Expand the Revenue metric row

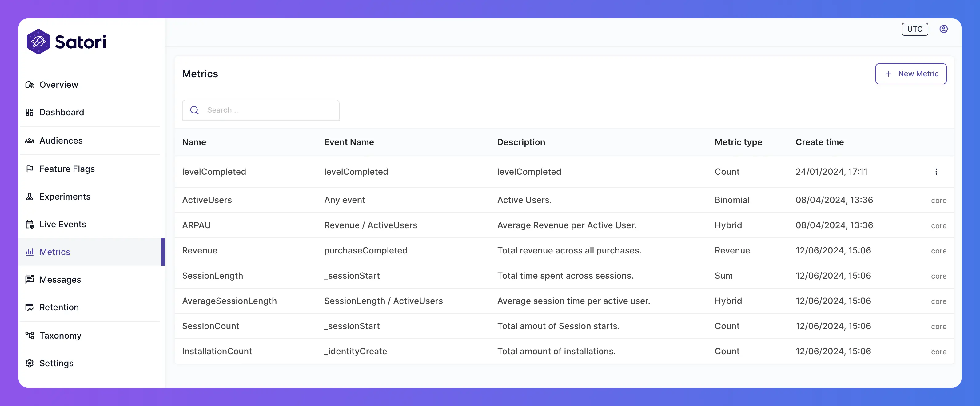coord(199,250)
